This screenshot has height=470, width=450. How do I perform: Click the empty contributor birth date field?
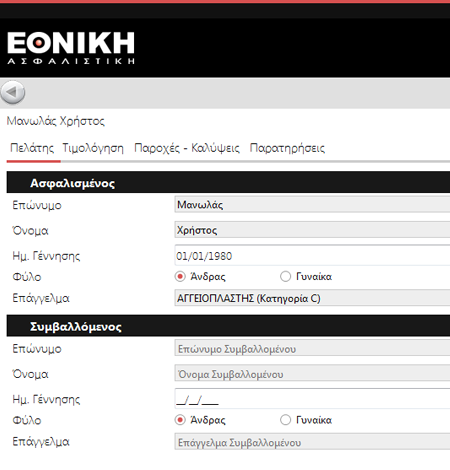312,399
